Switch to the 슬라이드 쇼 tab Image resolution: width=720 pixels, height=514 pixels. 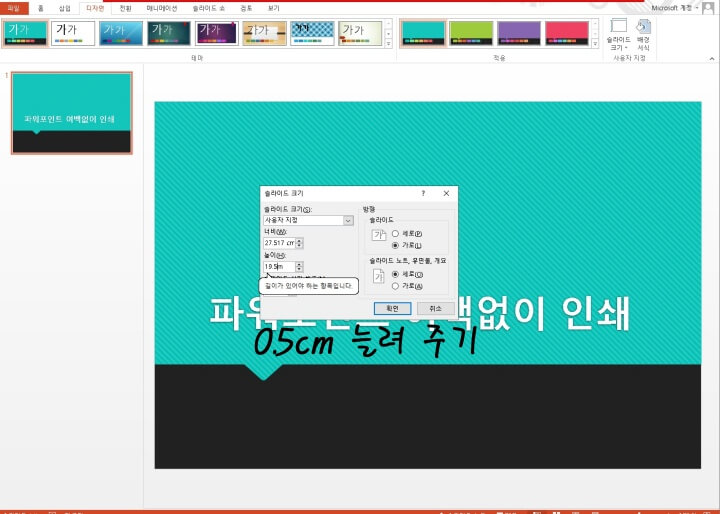click(x=208, y=8)
